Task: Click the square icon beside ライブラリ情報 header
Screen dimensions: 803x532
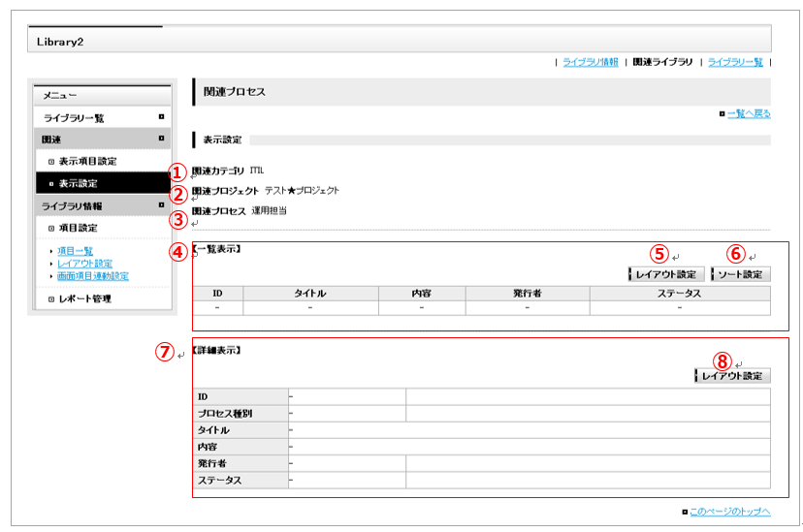Action: (161, 204)
